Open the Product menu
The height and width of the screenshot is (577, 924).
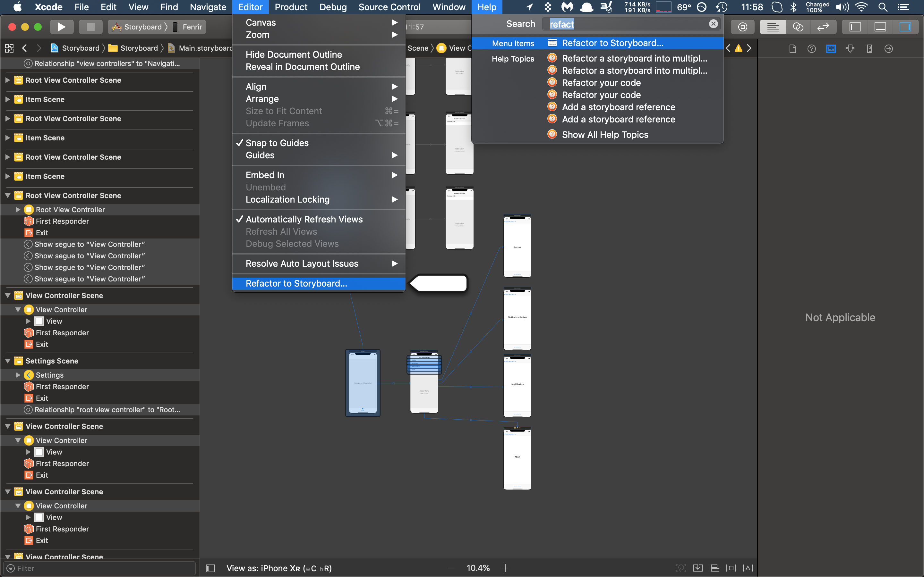[x=291, y=7]
